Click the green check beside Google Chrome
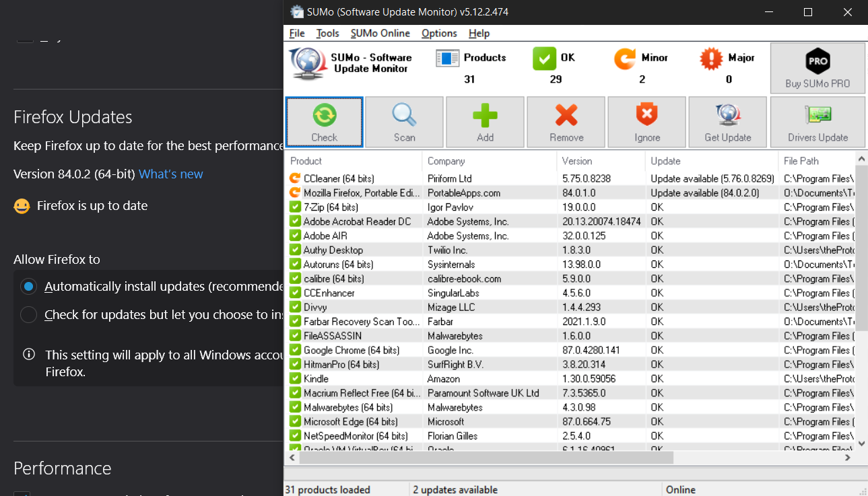The height and width of the screenshot is (496, 868). (x=295, y=350)
